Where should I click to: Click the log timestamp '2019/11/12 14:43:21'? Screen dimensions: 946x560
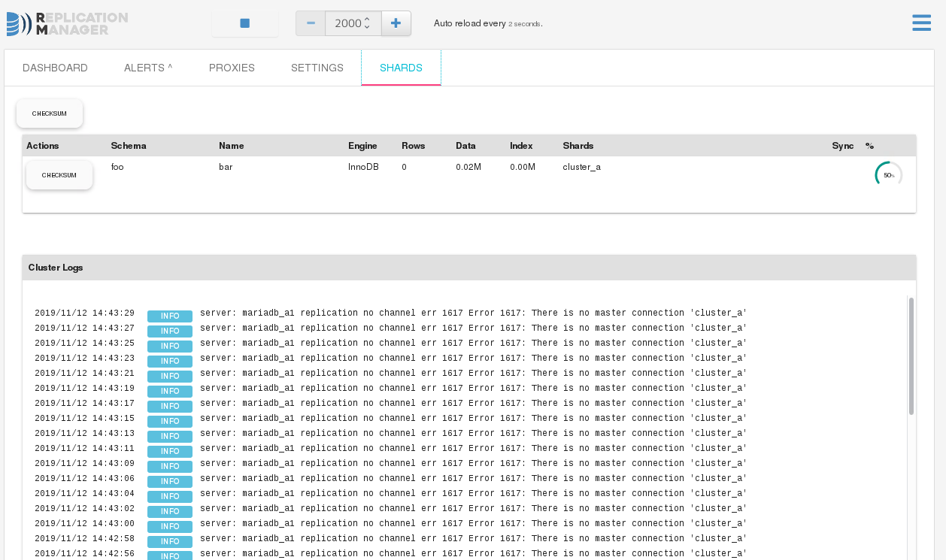click(x=84, y=374)
